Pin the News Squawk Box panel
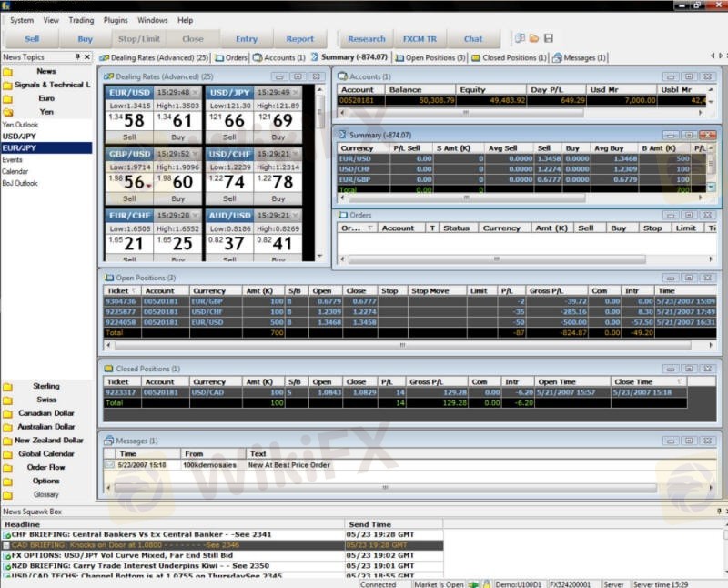 (x=719, y=512)
